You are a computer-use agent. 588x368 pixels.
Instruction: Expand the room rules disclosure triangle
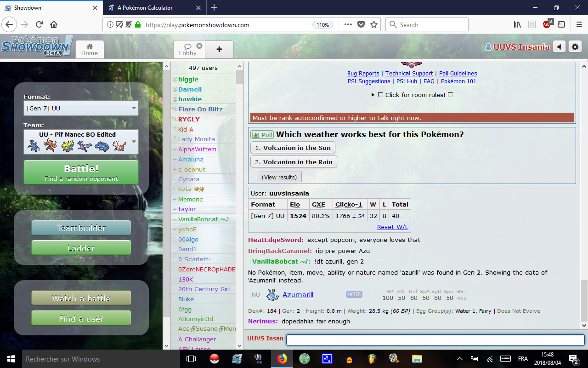[373, 95]
